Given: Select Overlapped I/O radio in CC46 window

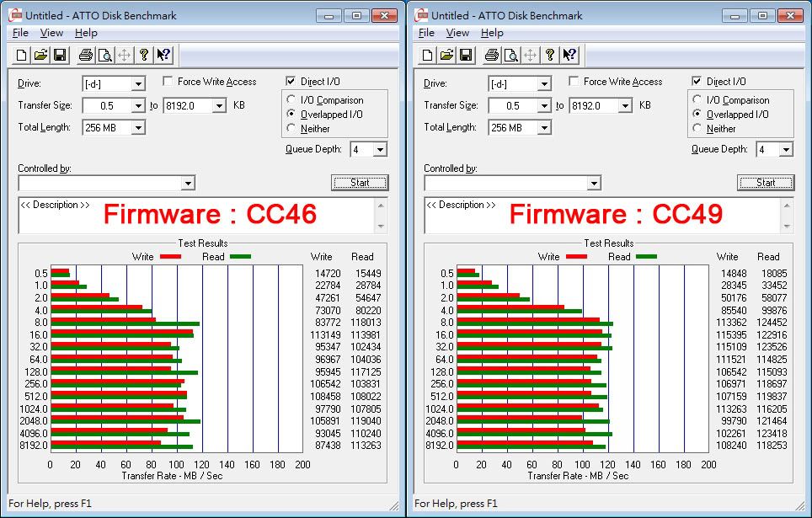Looking at the screenshot, I should (291, 114).
